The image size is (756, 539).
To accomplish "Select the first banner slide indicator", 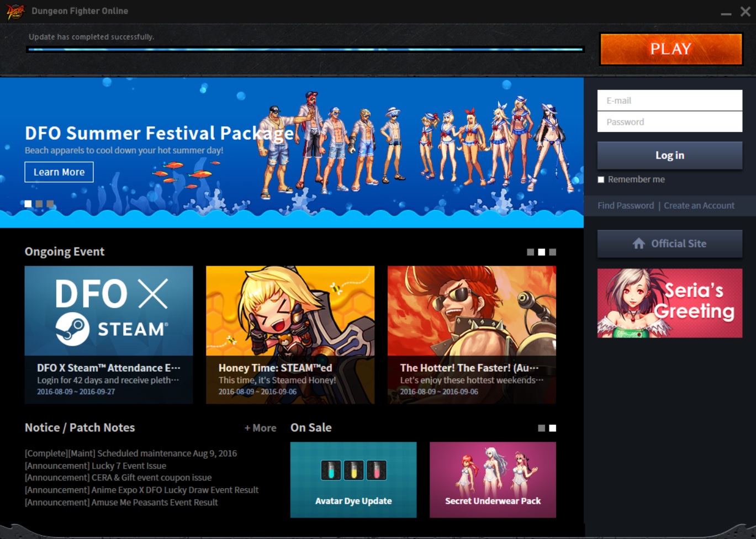I will coord(28,204).
